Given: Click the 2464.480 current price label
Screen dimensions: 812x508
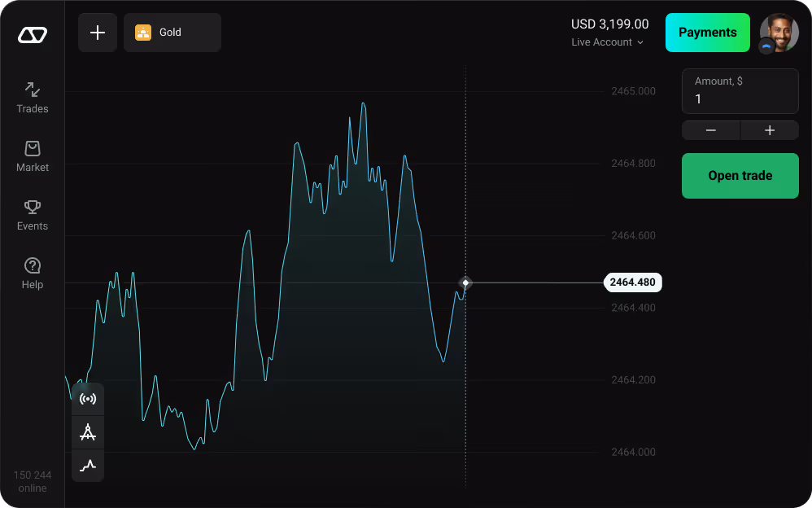Looking at the screenshot, I should click(632, 282).
